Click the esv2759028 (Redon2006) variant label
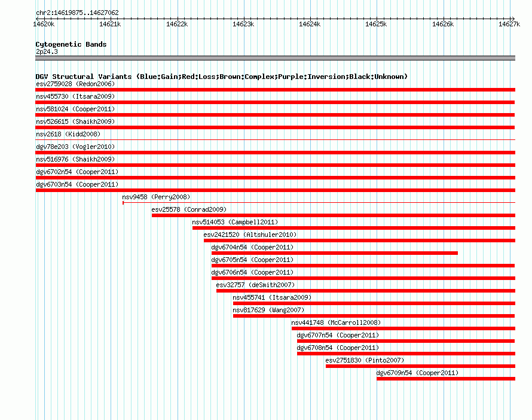The width and height of the screenshot is (532, 420). coord(75,84)
